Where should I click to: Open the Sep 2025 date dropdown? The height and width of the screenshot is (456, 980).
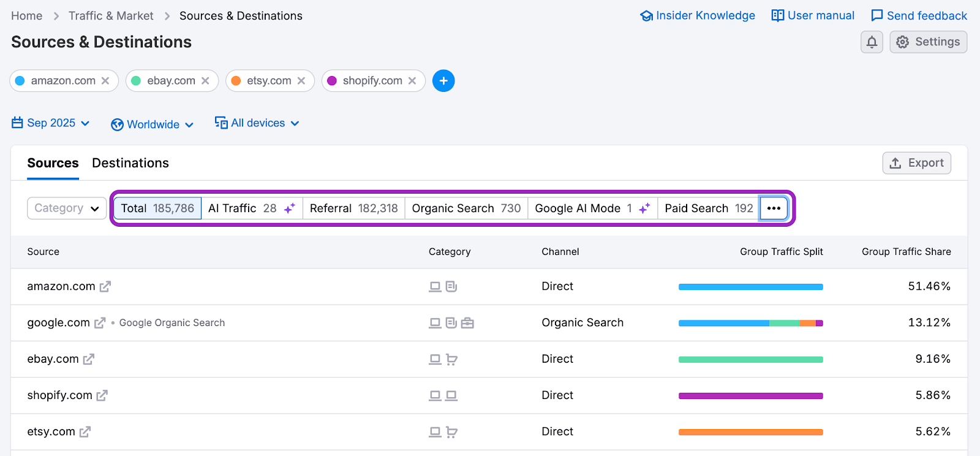point(51,123)
